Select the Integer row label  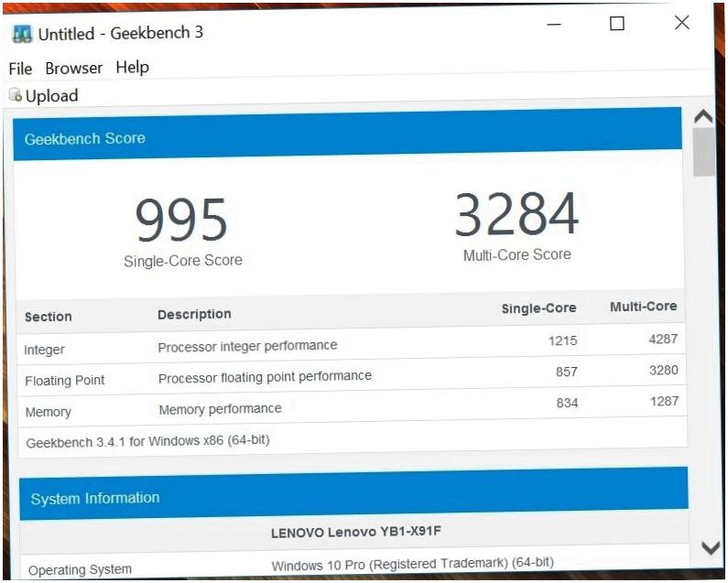tap(44, 350)
